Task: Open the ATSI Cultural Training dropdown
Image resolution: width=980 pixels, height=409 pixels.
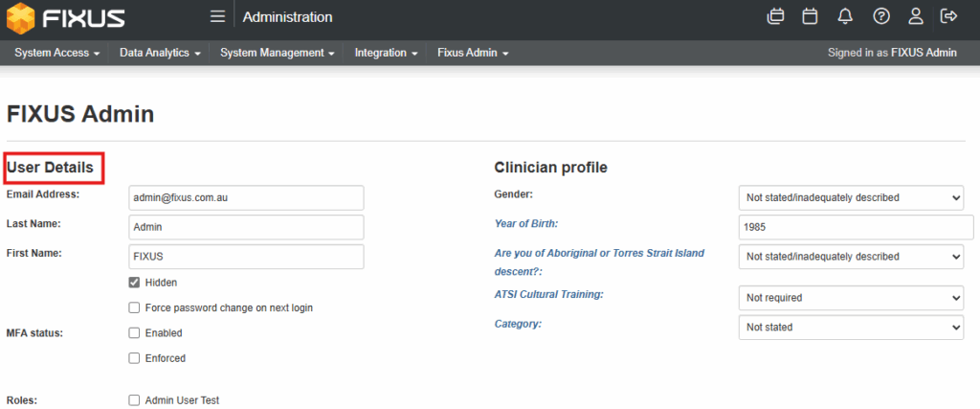Action: tap(851, 298)
